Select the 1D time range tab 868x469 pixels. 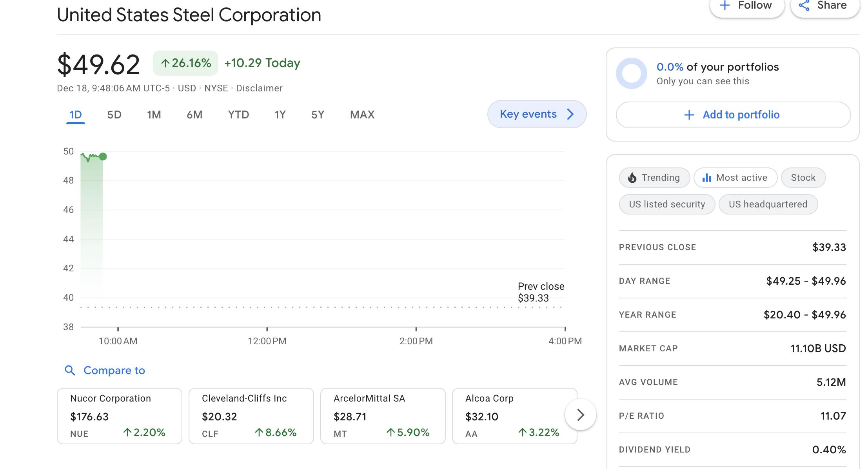pyautogui.click(x=75, y=115)
